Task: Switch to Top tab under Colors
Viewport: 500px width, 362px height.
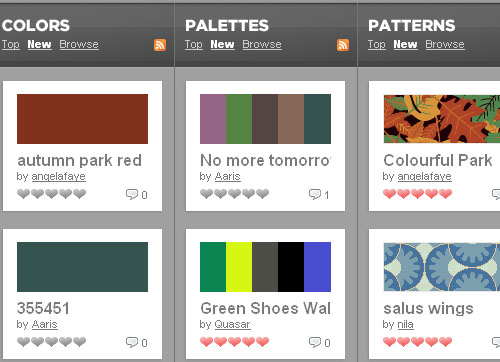Action: pyautogui.click(x=10, y=44)
